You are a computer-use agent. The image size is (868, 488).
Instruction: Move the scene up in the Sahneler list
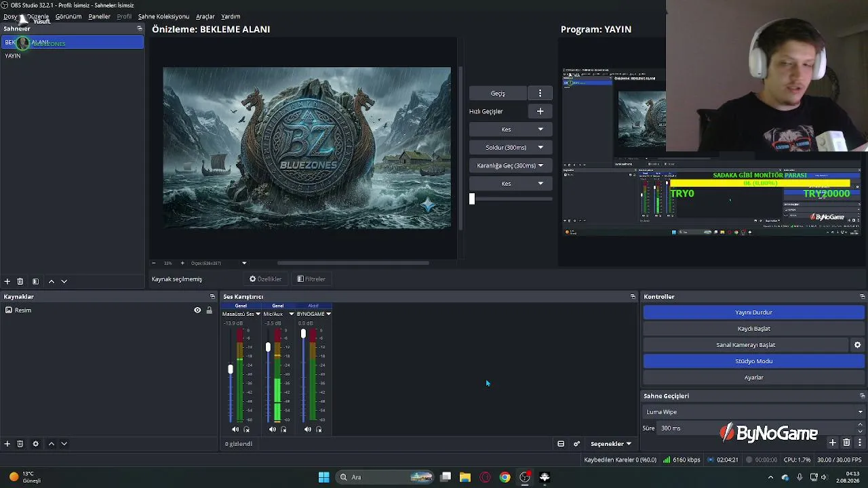(51, 281)
